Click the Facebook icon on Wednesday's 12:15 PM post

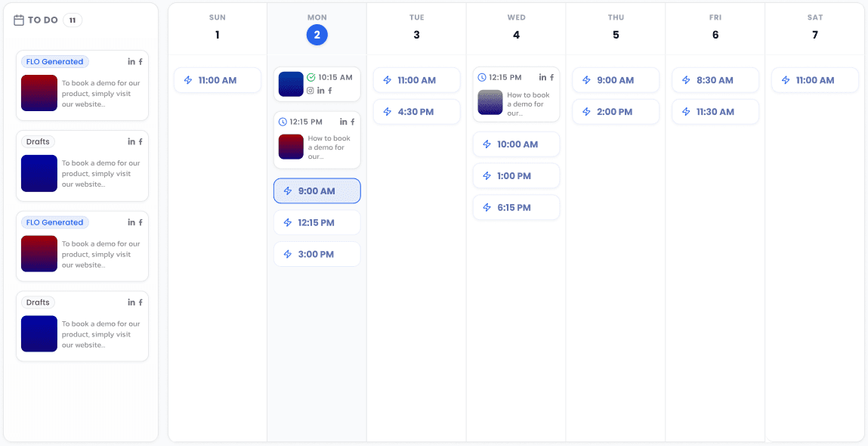(552, 78)
